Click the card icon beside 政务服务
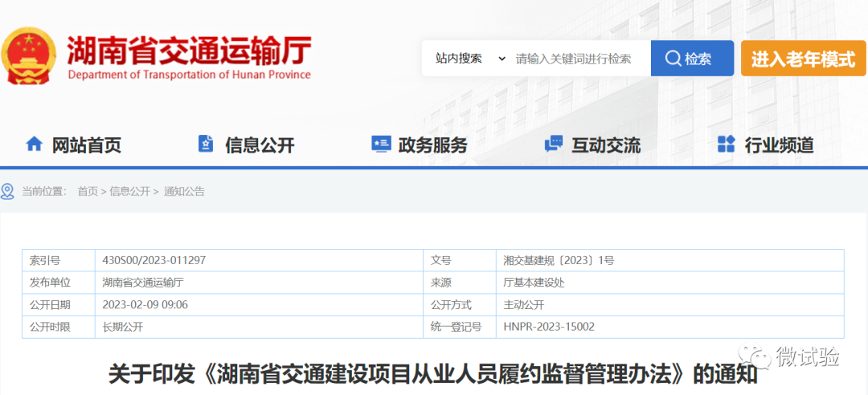This screenshot has width=868, height=395. pyautogui.click(x=381, y=144)
